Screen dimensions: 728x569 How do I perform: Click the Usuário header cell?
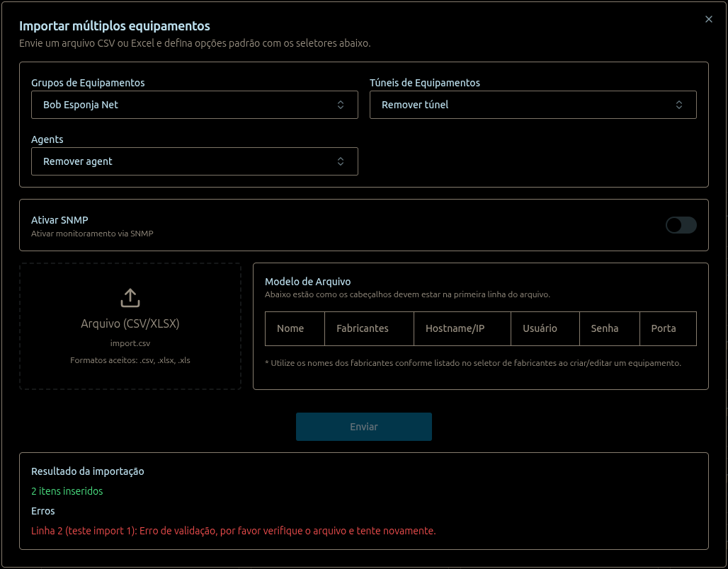(x=540, y=328)
